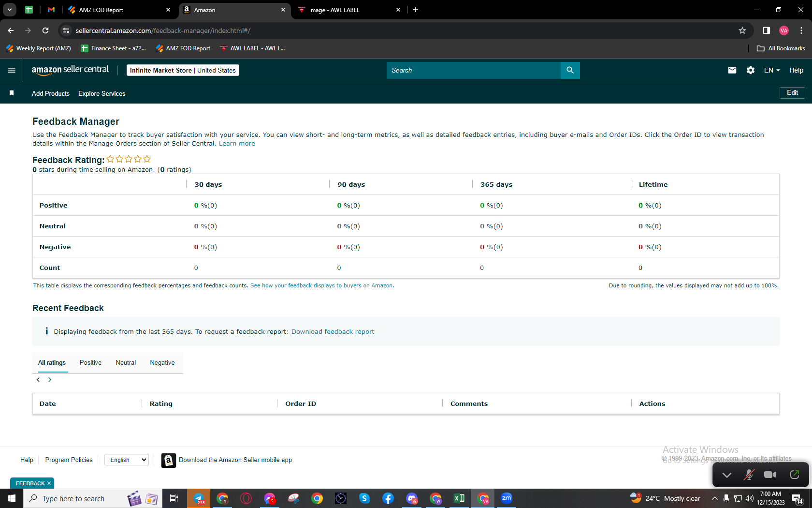Image resolution: width=812 pixels, height=508 pixels.
Task: Open the hamburger navigation menu
Action: (12, 70)
